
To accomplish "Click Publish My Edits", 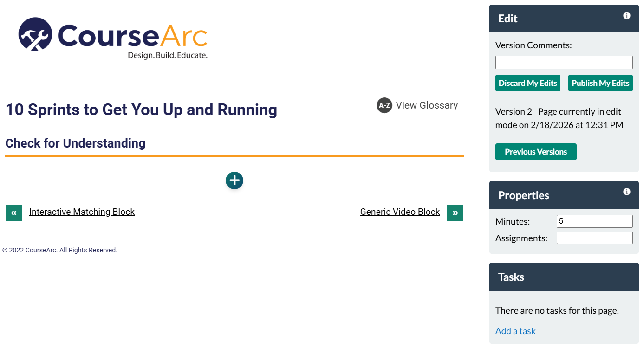I will point(600,83).
